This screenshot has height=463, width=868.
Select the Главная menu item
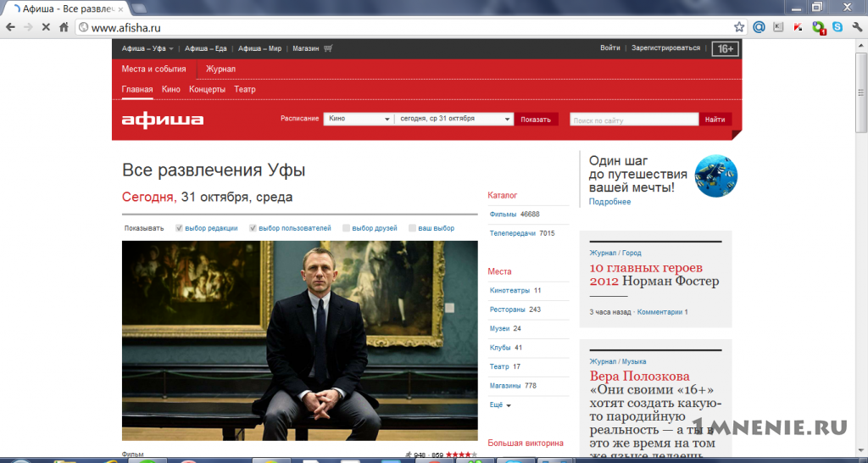pos(137,89)
